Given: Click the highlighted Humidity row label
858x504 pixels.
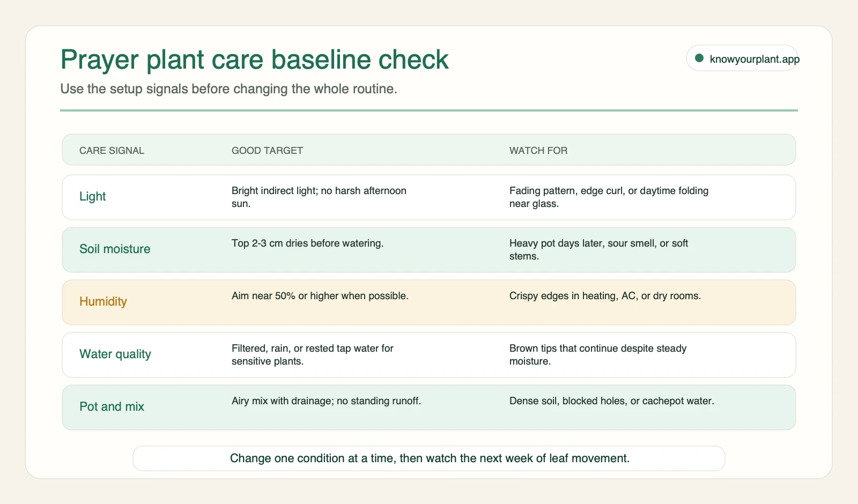Looking at the screenshot, I should (x=103, y=301).
